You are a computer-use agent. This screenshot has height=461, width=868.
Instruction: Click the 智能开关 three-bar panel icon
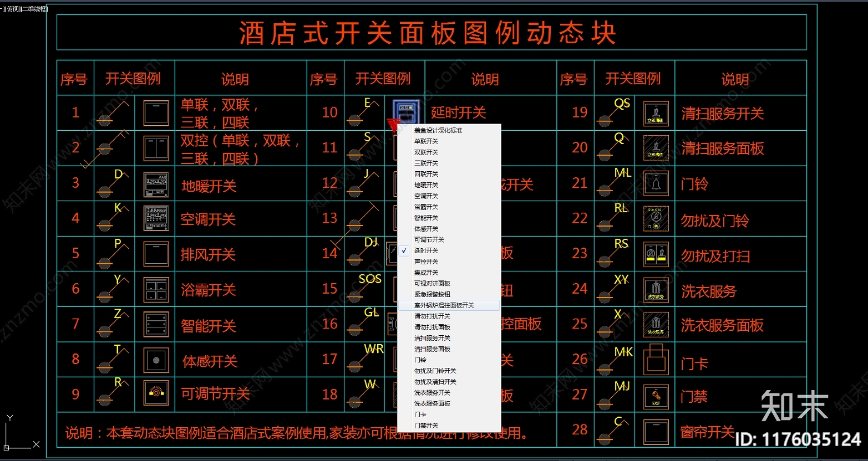click(x=156, y=324)
